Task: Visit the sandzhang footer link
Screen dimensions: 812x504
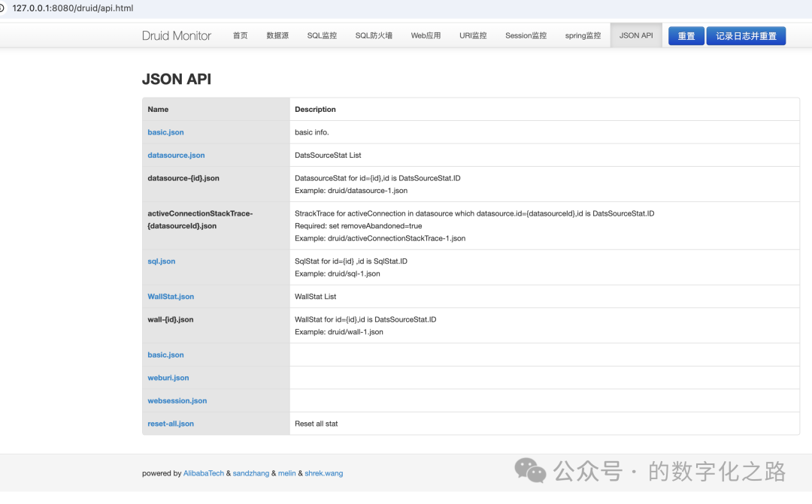Action: tap(250, 473)
